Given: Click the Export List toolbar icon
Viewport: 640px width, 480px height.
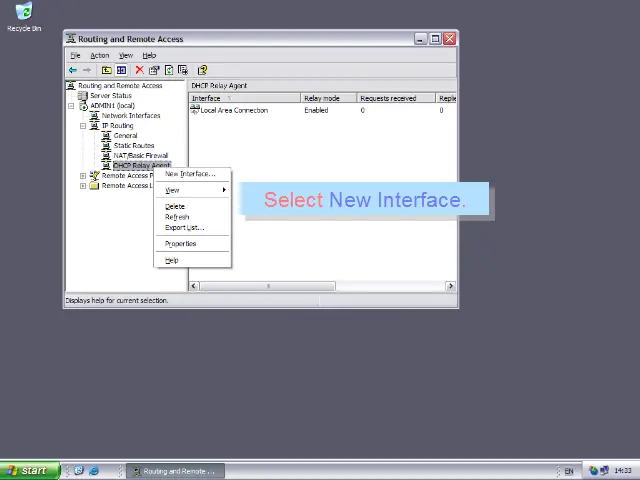Looking at the screenshot, I should click(183, 70).
